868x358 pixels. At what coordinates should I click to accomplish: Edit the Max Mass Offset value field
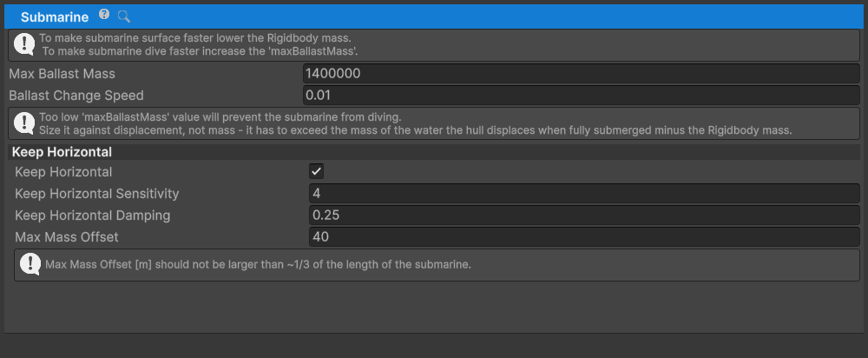pos(584,237)
